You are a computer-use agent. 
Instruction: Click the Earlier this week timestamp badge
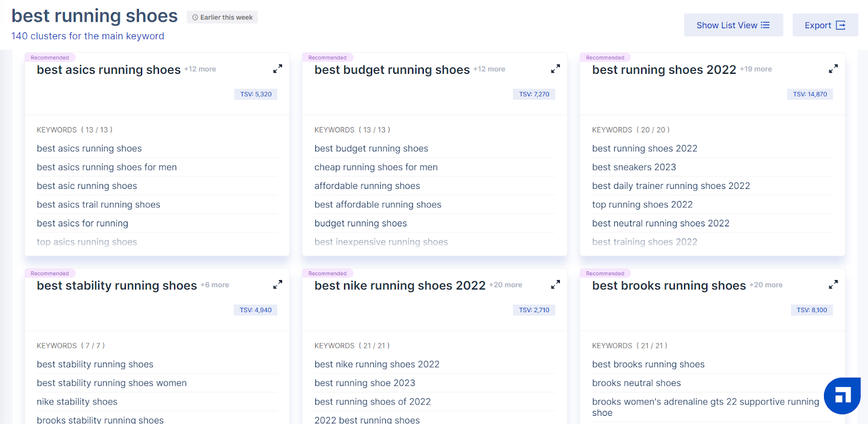pos(222,17)
